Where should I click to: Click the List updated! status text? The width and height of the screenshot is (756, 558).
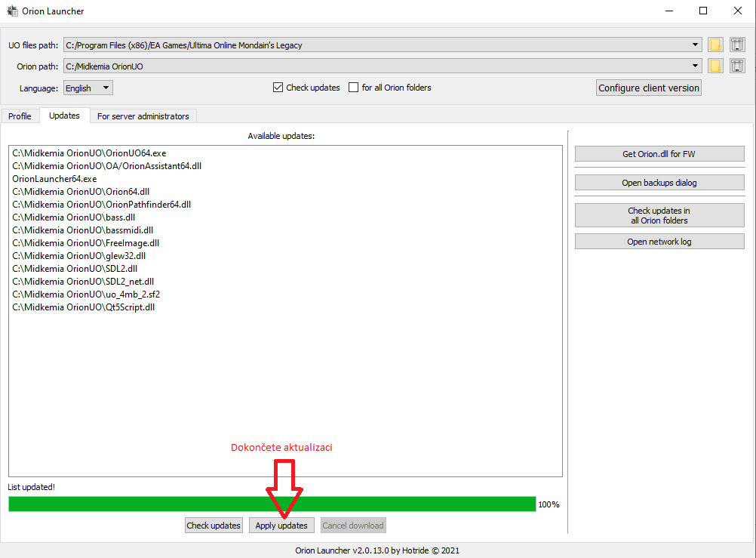pyautogui.click(x=32, y=487)
